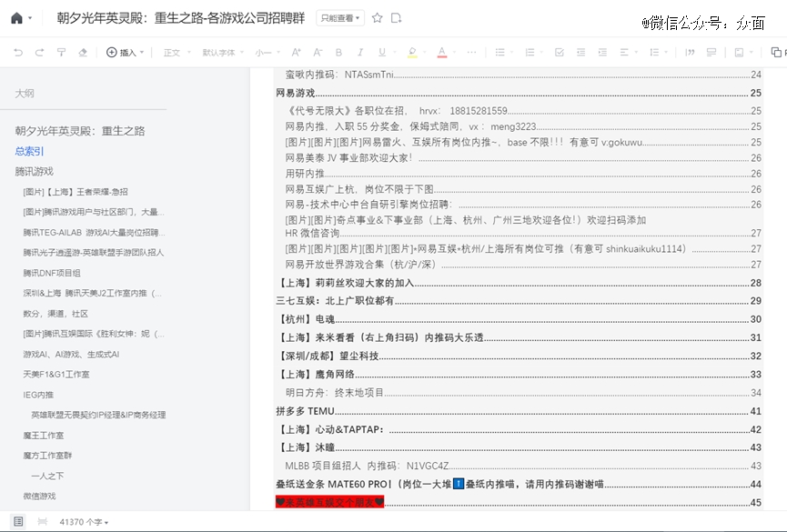Open the 三七互娱：北上广职位都有 contents entry
This screenshot has height=532, width=787.
[x=519, y=301]
